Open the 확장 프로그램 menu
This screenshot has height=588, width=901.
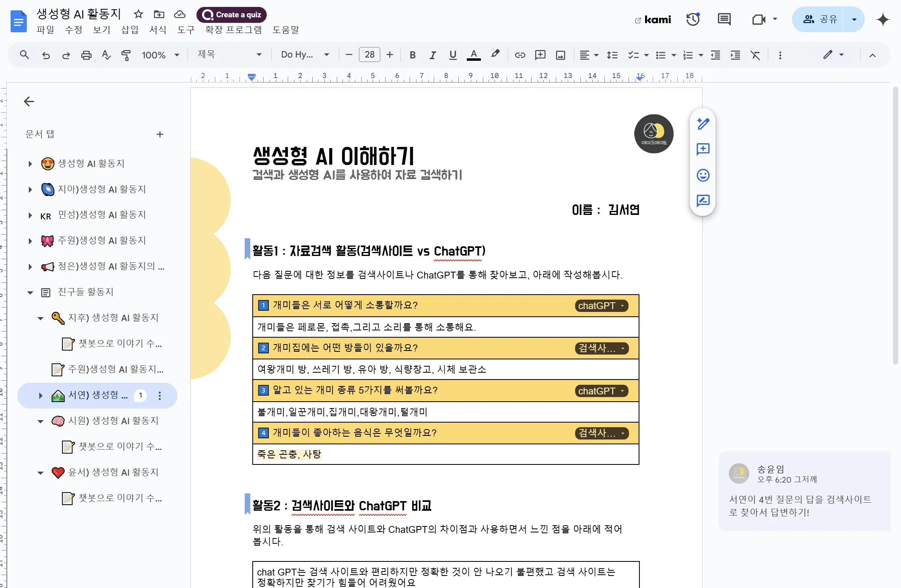pos(233,30)
